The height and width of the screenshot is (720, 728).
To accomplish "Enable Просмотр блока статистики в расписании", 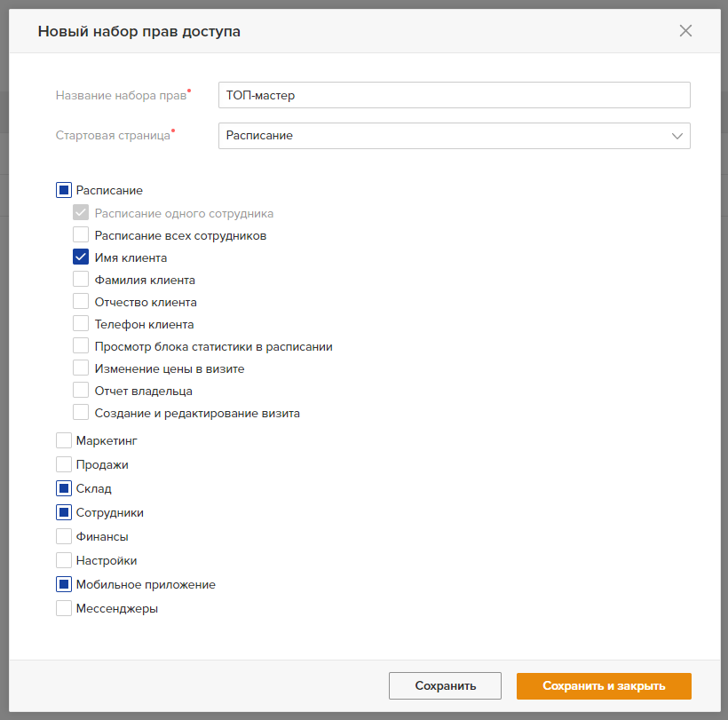I will pos(81,345).
